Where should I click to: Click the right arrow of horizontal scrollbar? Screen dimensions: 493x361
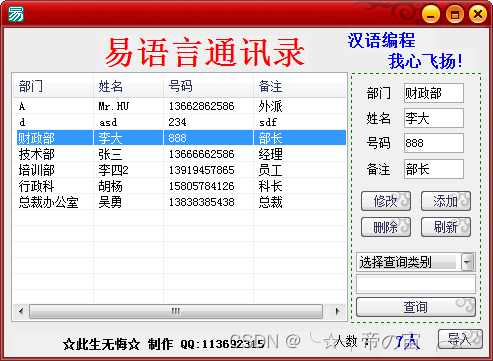(x=338, y=311)
